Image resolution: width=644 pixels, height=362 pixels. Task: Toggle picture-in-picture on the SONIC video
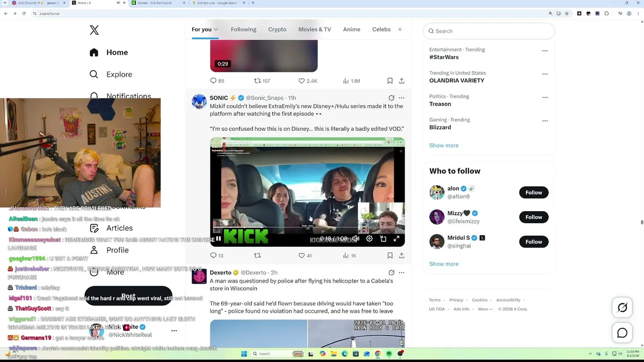[383, 239]
